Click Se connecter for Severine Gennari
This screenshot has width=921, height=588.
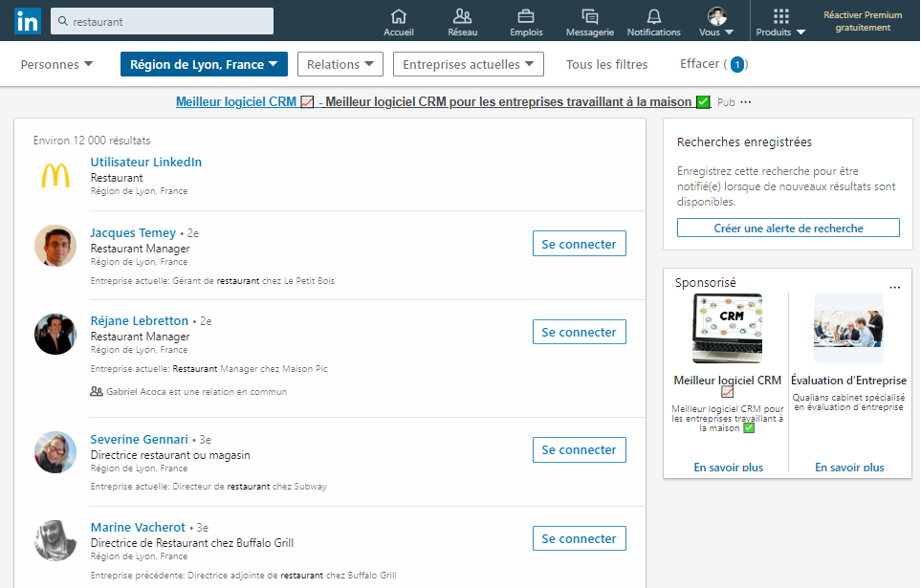[580, 450]
